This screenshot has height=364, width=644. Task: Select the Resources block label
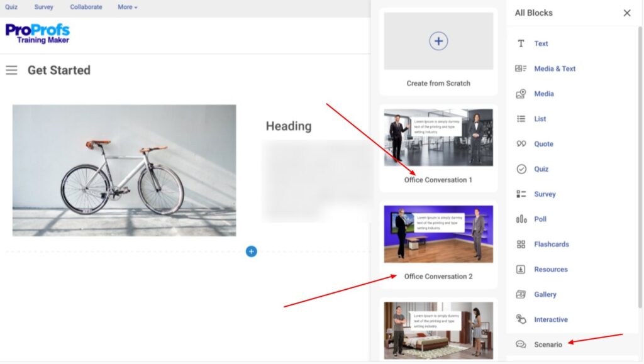(550, 269)
